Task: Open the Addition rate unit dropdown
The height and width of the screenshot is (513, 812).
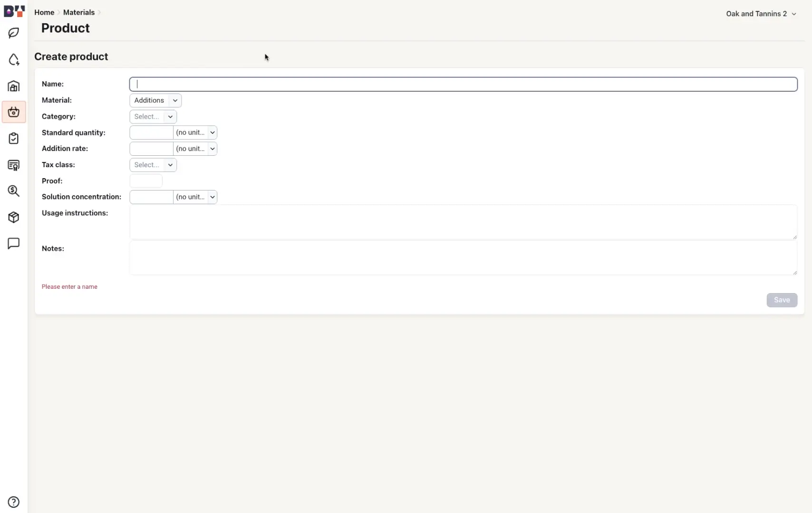Action: 195,149
